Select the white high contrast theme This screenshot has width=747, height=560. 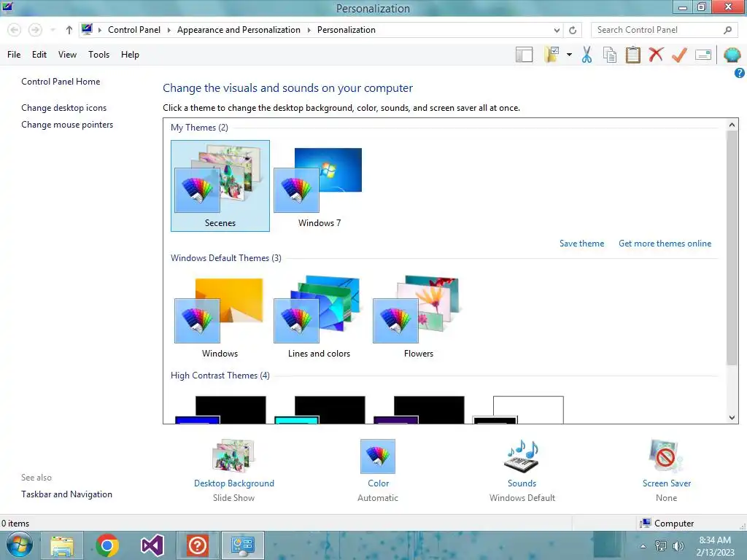click(518, 410)
